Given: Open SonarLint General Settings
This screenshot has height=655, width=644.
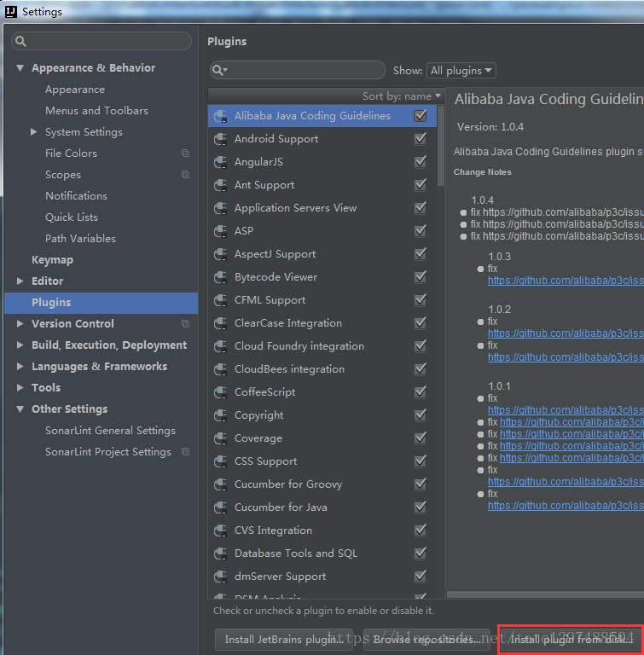Looking at the screenshot, I should pyautogui.click(x=110, y=431).
